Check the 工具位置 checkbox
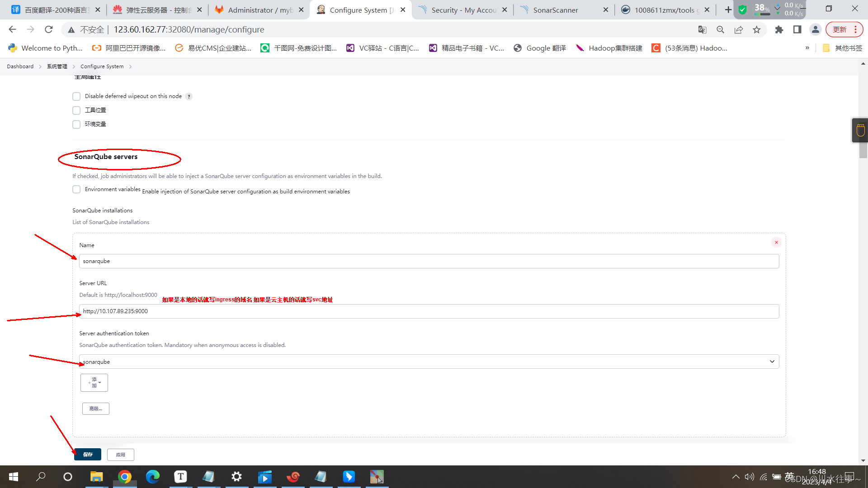 (76, 111)
